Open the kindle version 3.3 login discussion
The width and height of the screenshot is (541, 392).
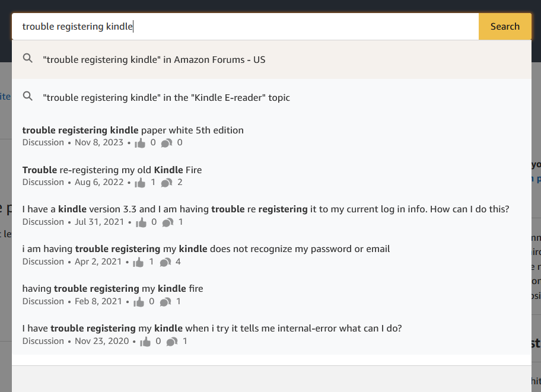pyautogui.click(x=265, y=209)
